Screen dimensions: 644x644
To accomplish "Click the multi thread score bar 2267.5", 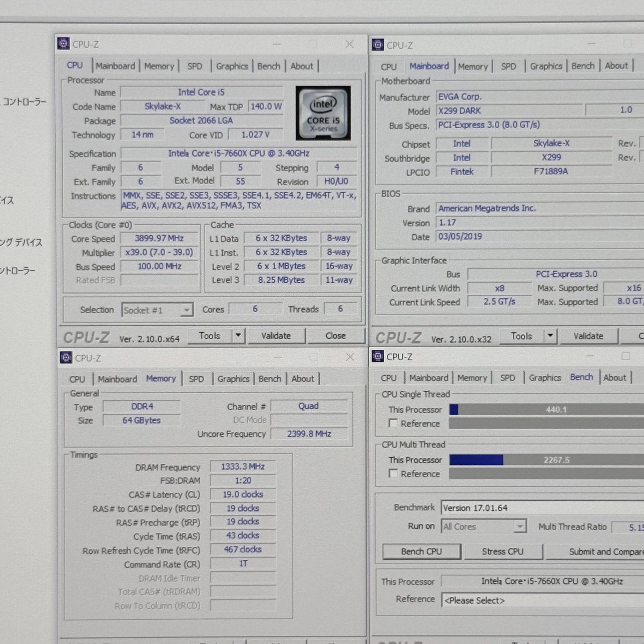I will click(546, 460).
